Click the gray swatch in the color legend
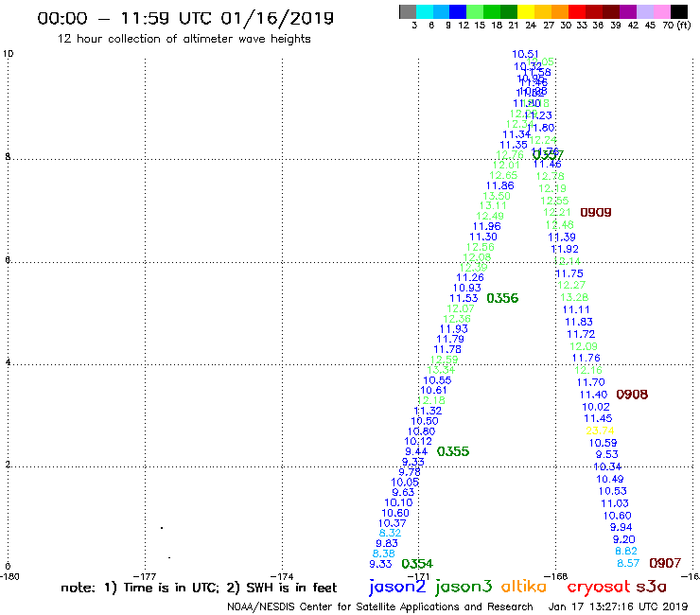The image size is (700, 615). coord(408,12)
